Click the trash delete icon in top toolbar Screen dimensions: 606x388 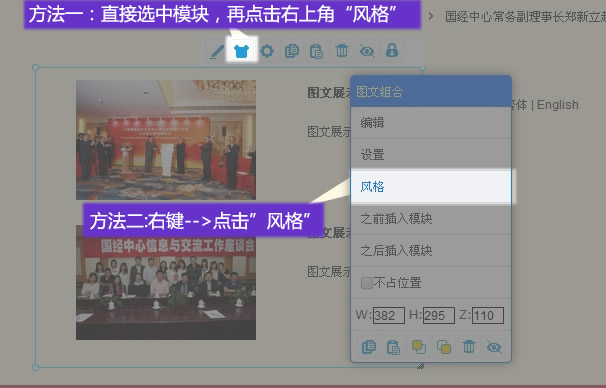click(x=342, y=51)
